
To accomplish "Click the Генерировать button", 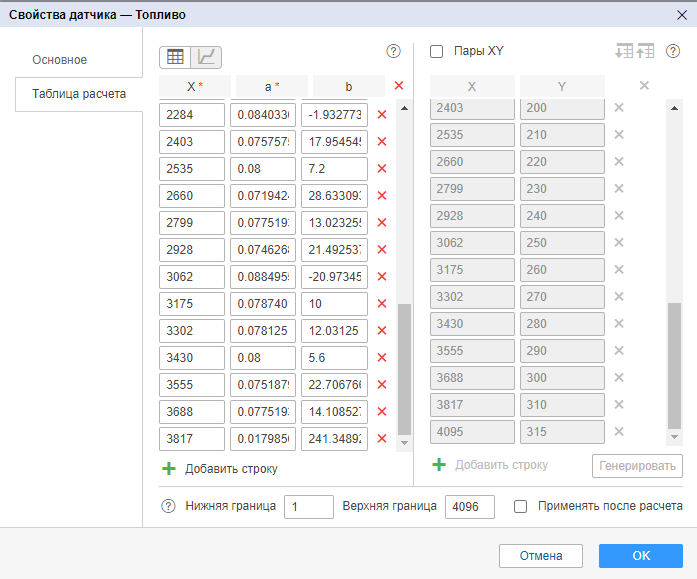I will pos(637,466).
